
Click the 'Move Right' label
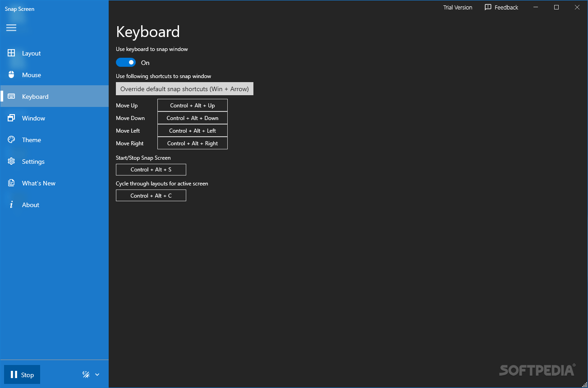pos(130,143)
